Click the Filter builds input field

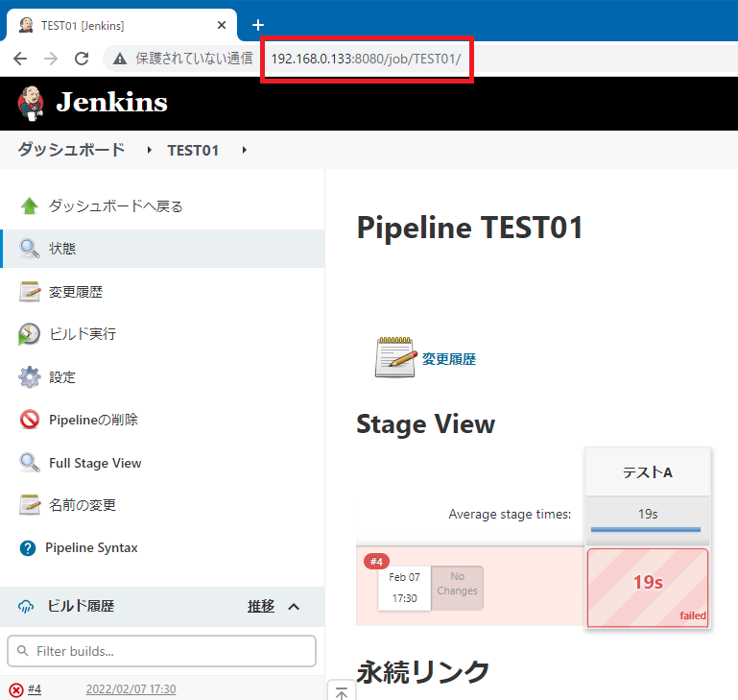pyautogui.click(x=161, y=651)
